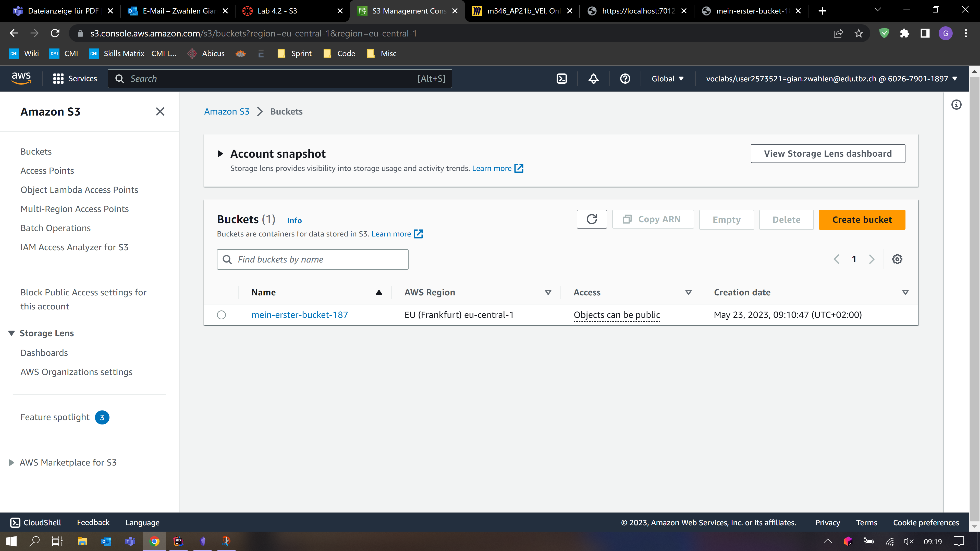Close the Amazon S3 sidebar panel
Viewport: 980px width, 551px height.
point(160,111)
